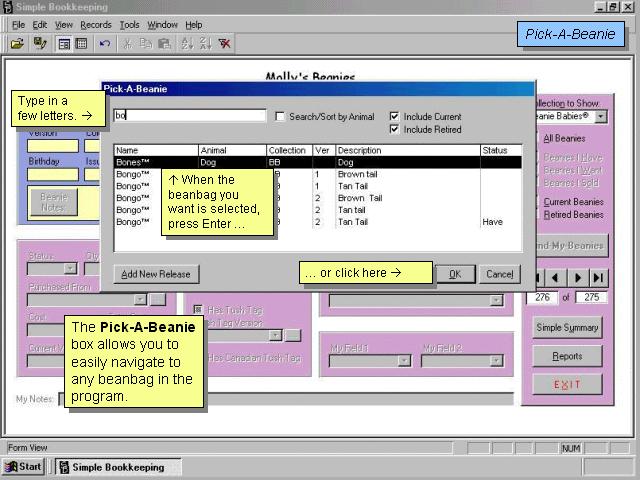Click the Add New Release button

click(155, 274)
